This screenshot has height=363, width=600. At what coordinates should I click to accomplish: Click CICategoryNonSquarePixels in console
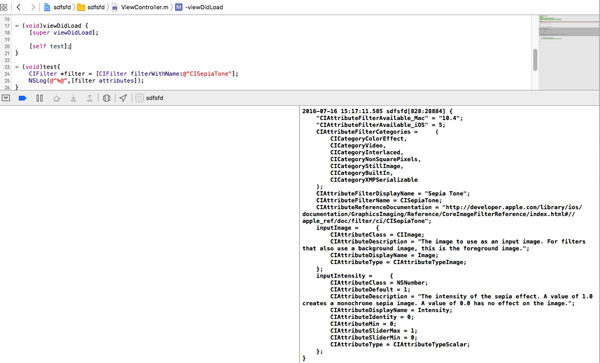(x=375, y=160)
